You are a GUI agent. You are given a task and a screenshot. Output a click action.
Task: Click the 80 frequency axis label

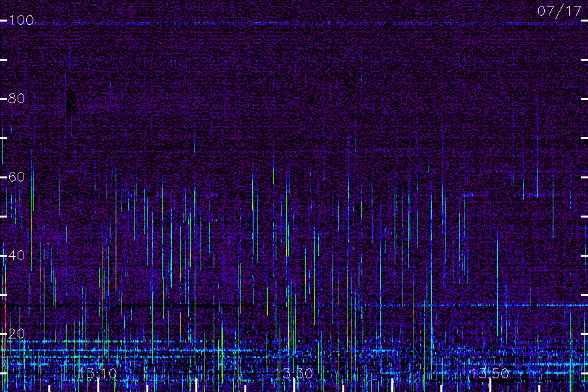tap(16, 98)
